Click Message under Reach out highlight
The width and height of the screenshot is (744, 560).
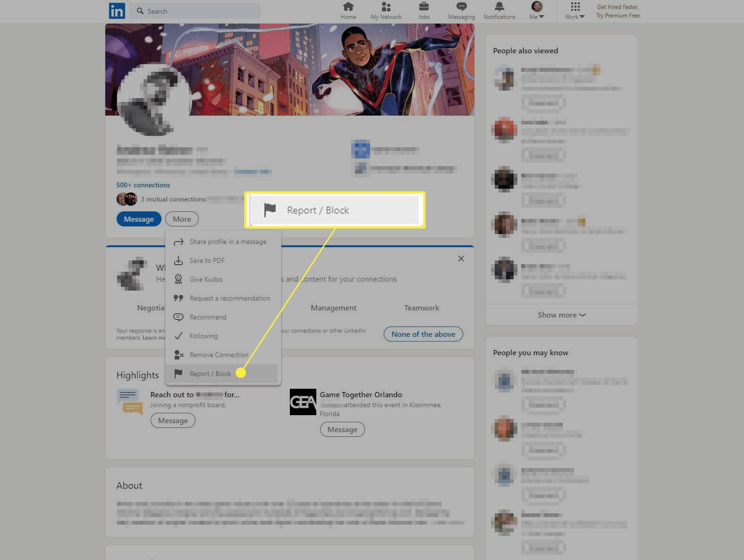click(x=173, y=420)
